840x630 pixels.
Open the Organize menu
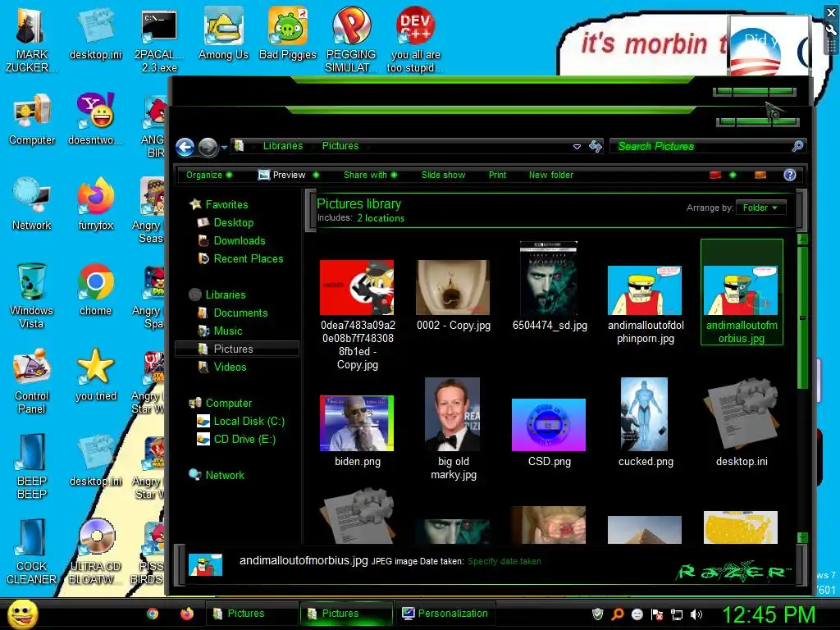pyautogui.click(x=209, y=175)
